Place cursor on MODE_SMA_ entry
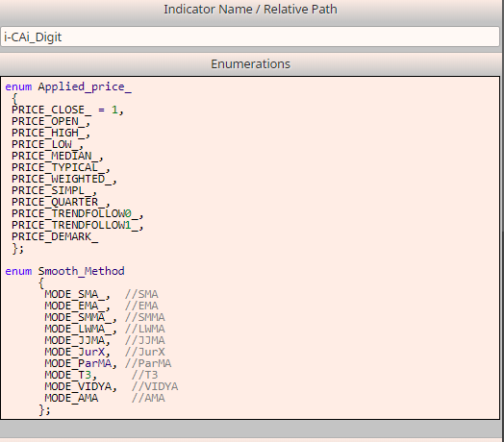Viewport: 504px width, 442px height. coord(78,295)
